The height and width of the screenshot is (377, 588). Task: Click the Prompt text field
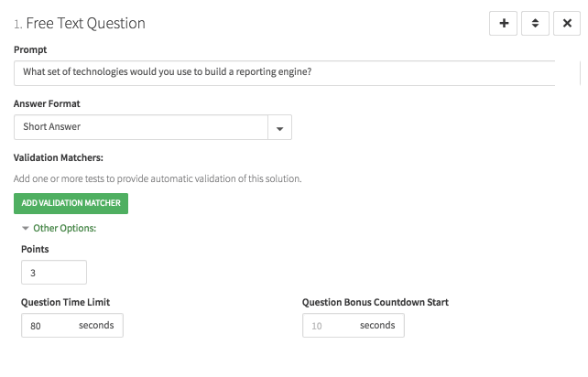[284, 73]
